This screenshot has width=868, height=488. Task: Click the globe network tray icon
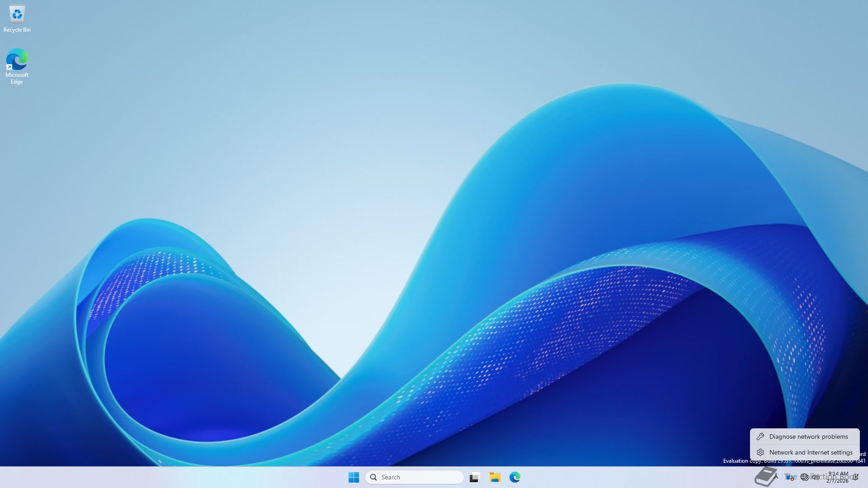[804, 477]
